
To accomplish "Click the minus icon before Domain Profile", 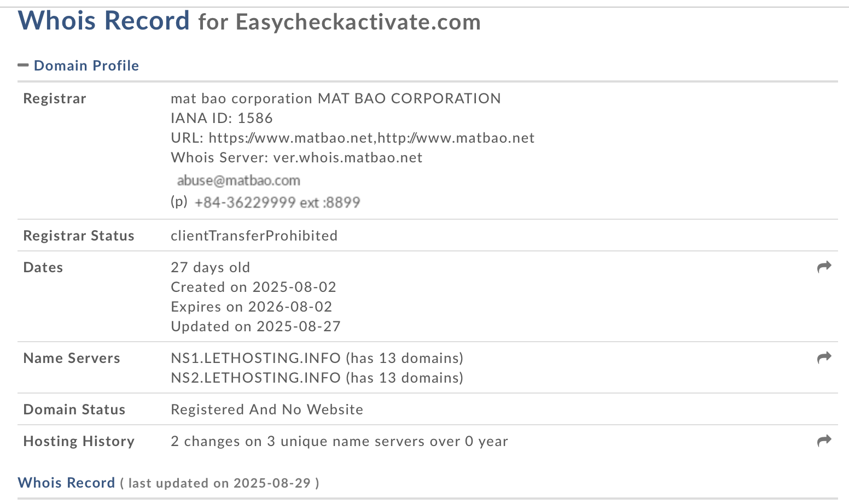I will 23,65.
